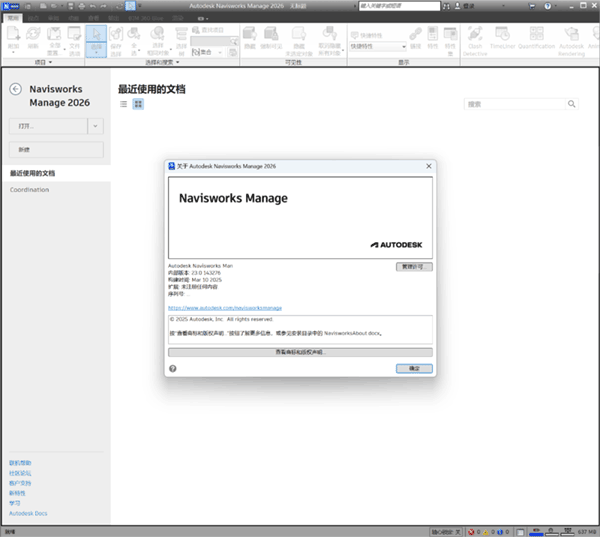
Task: Switch recent documents to grid view
Action: (138, 104)
